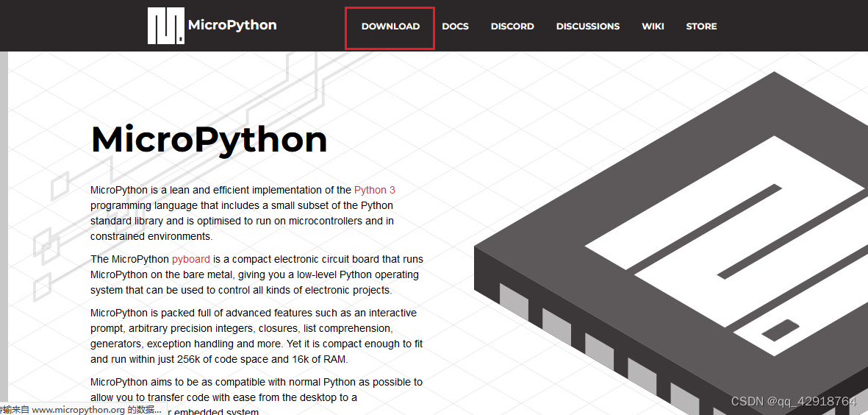Go to the DOCS page
The height and width of the screenshot is (415, 868).
pyautogui.click(x=455, y=26)
